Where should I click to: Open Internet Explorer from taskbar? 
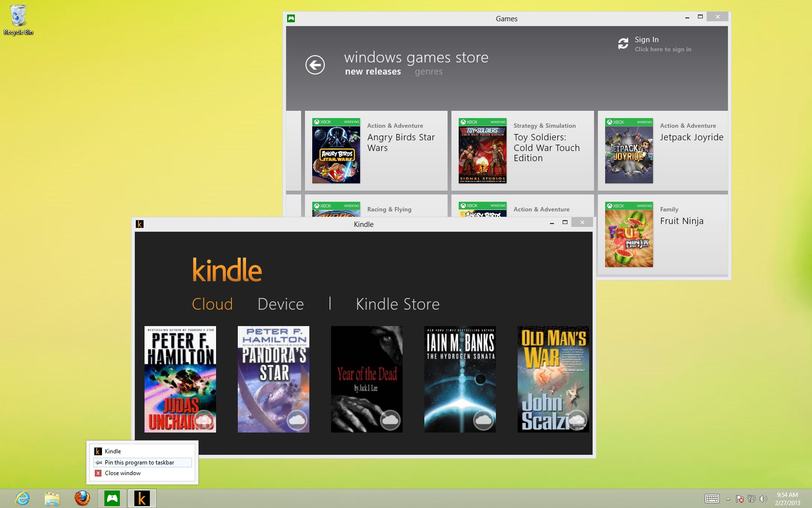click(23, 498)
